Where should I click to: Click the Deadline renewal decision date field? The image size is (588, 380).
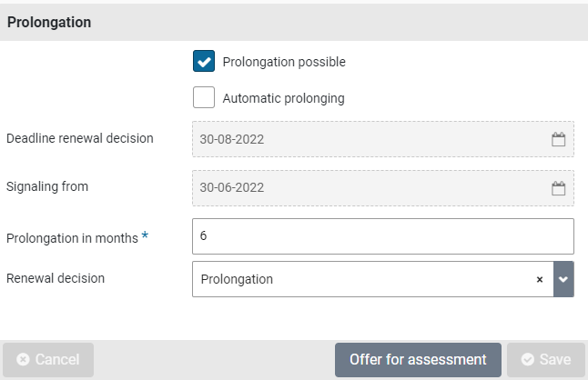pos(369,140)
